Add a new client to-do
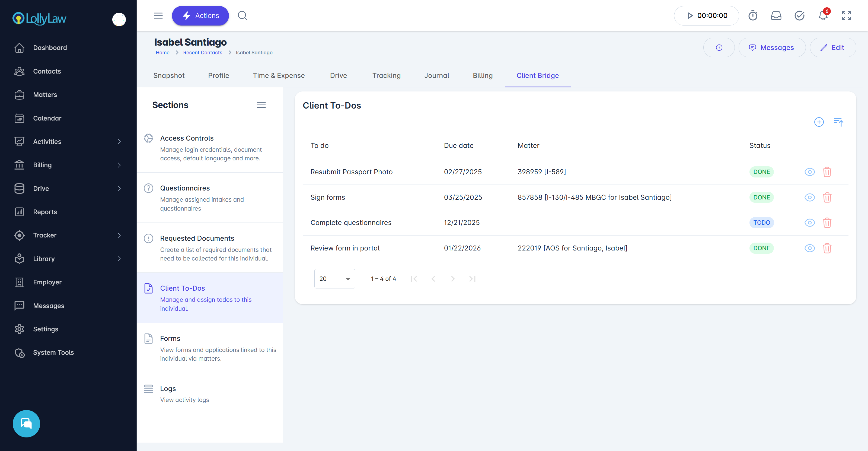 tap(819, 122)
